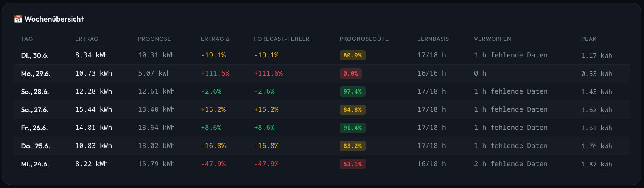Click the calendar icon beside Wochenübersicht
Viewport: 644px width, 188px height.
pos(18,19)
